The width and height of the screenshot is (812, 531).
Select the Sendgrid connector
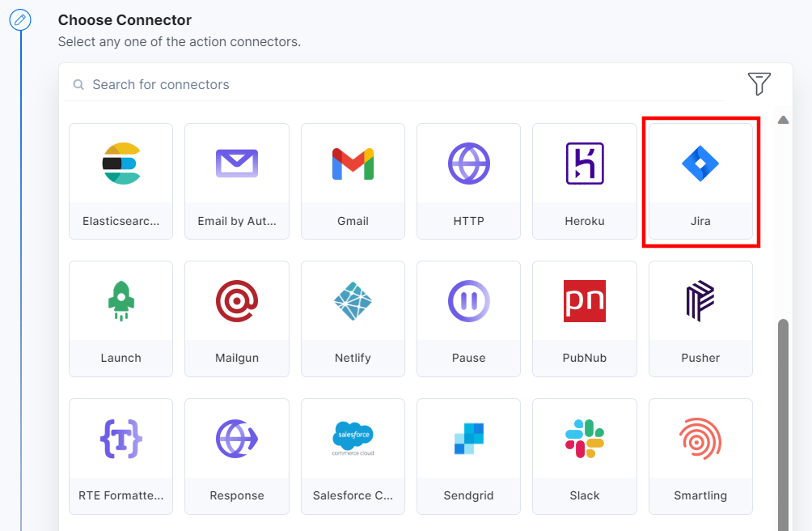point(469,457)
